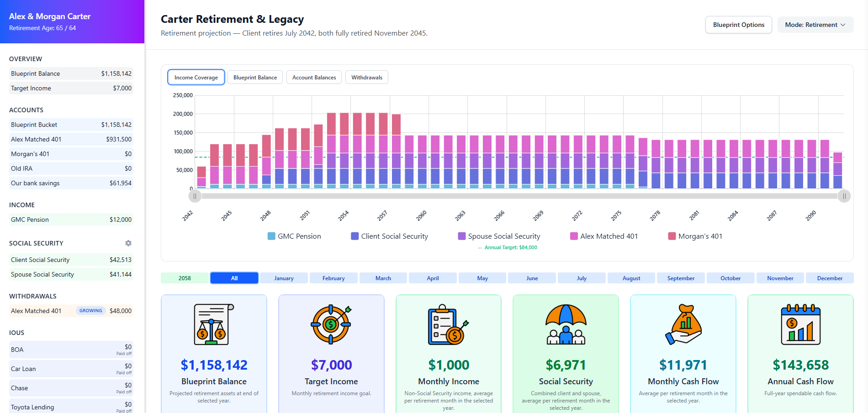Viewport: 868px width, 413px height.
Task: Select Morgan's 401 account row
Action: click(71, 154)
